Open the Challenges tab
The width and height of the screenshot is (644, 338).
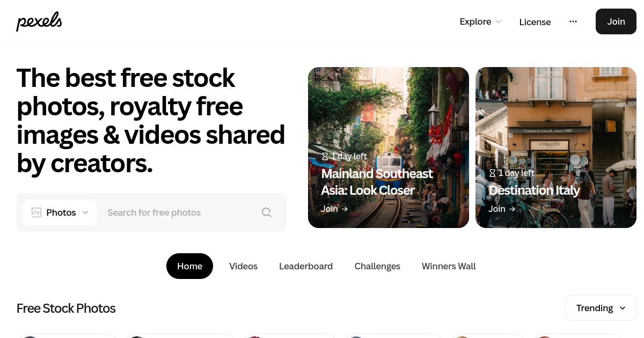coord(377,266)
